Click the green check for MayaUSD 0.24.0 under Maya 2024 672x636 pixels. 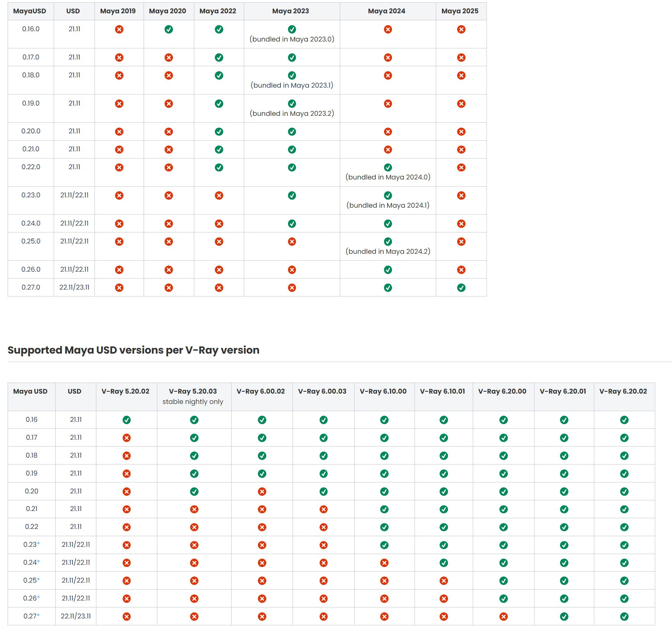(388, 224)
